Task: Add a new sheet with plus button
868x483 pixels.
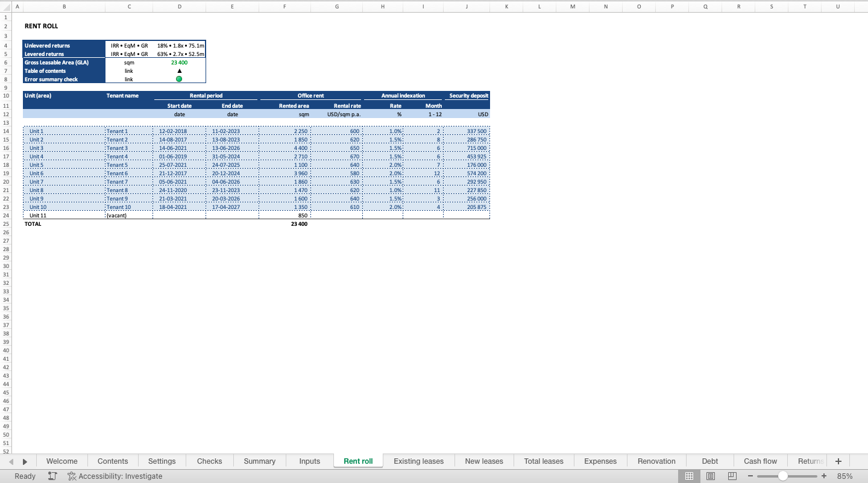Action: tap(838, 461)
